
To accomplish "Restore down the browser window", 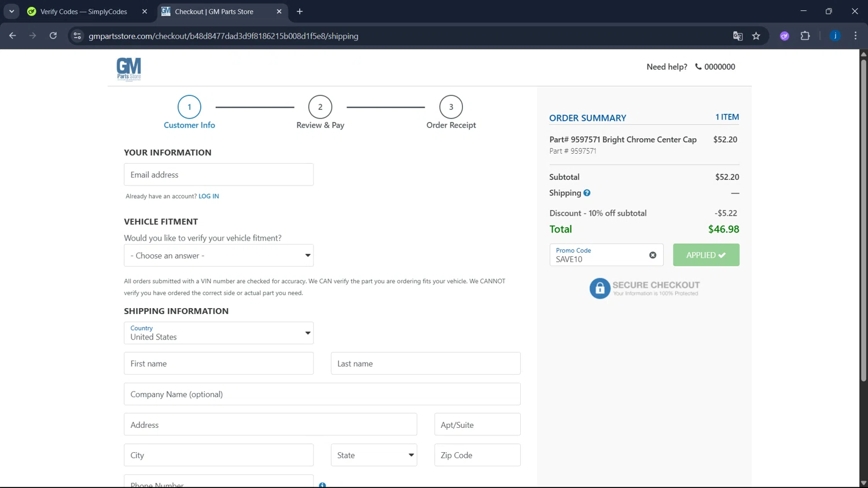I will [x=829, y=11].
